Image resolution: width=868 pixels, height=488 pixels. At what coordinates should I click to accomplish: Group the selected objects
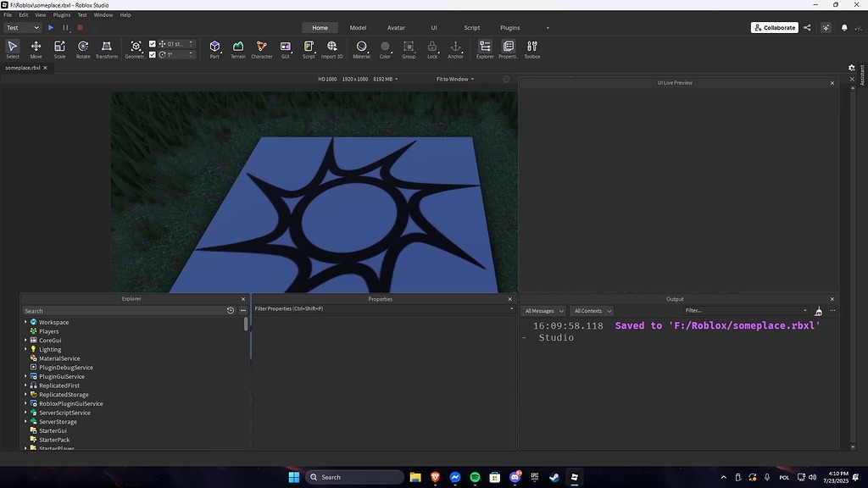(409, 49)
